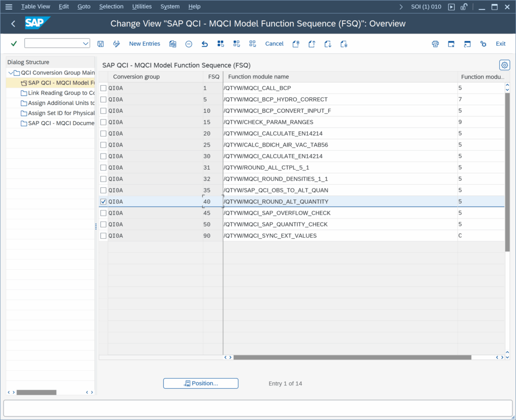The height and width of the screenshot is (420, 516).
Task: Open the hamburger menu icon
Action: click(x=9, y=7)
